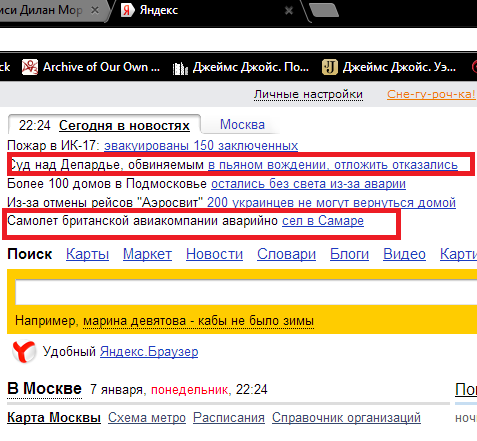Open Справочник организаций link

click(x=346, y=418)
